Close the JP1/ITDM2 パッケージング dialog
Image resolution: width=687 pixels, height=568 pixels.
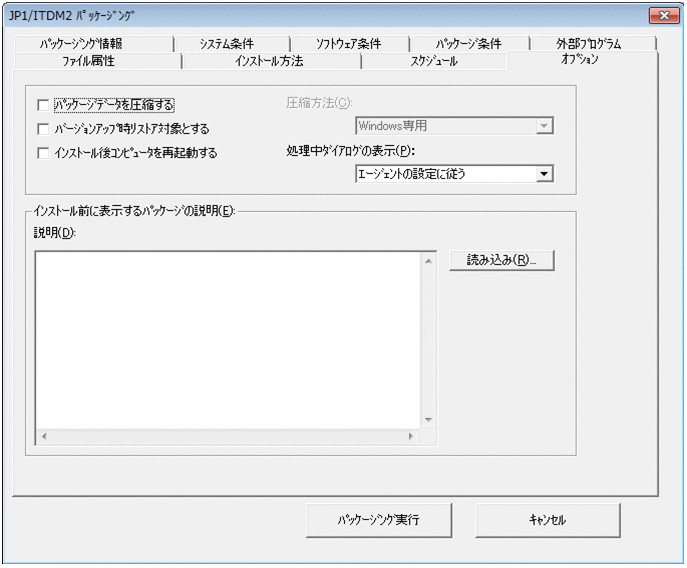664,16
